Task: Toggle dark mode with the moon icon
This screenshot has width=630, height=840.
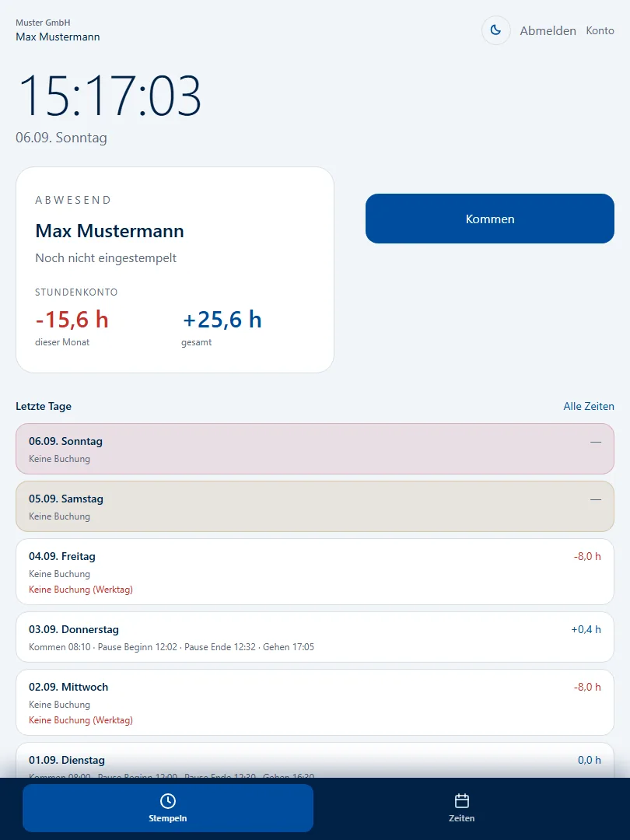Action: 495,30
